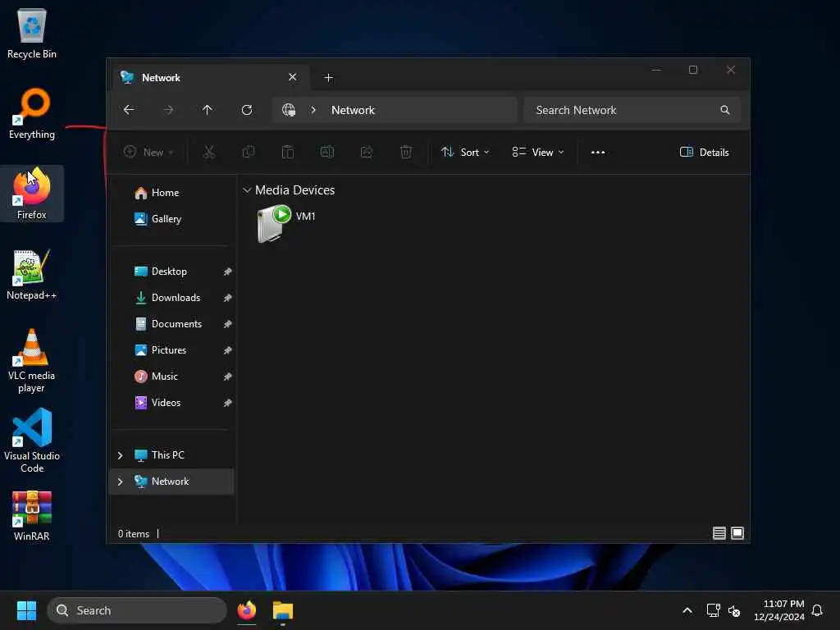Click the Copy icon in toolbar
Viewport: 840px width, 630px height.
(x=249, y=152)
